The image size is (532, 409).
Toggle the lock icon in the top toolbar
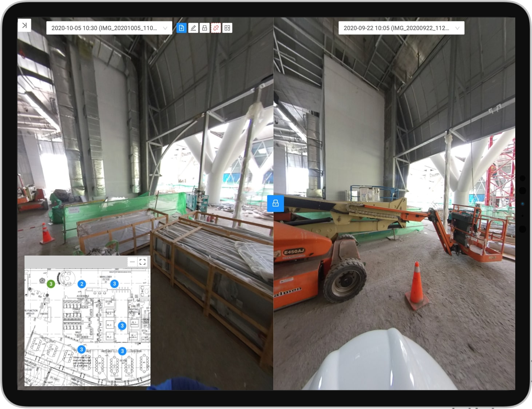click(x=205, y=28)
